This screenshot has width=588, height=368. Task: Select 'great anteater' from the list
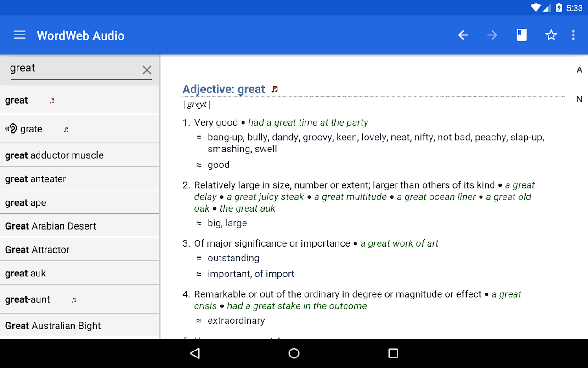coord(80,179)
